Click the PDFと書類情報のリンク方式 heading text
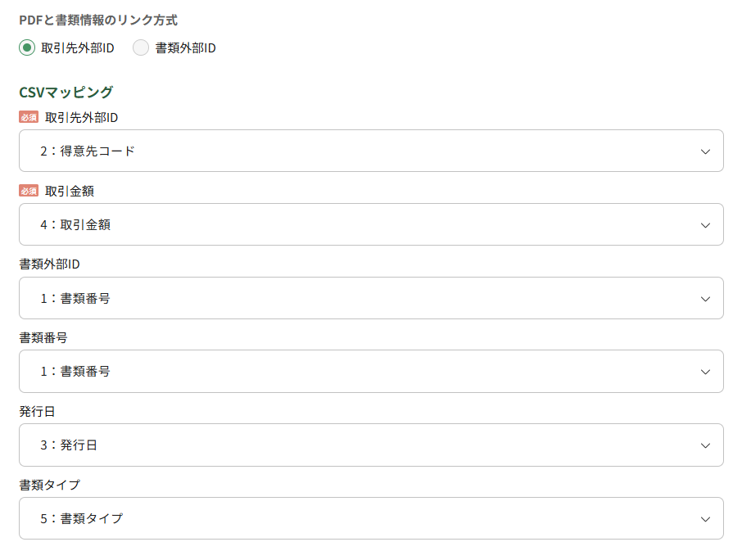This screenshot has height=560, width=742. (98, 20)
